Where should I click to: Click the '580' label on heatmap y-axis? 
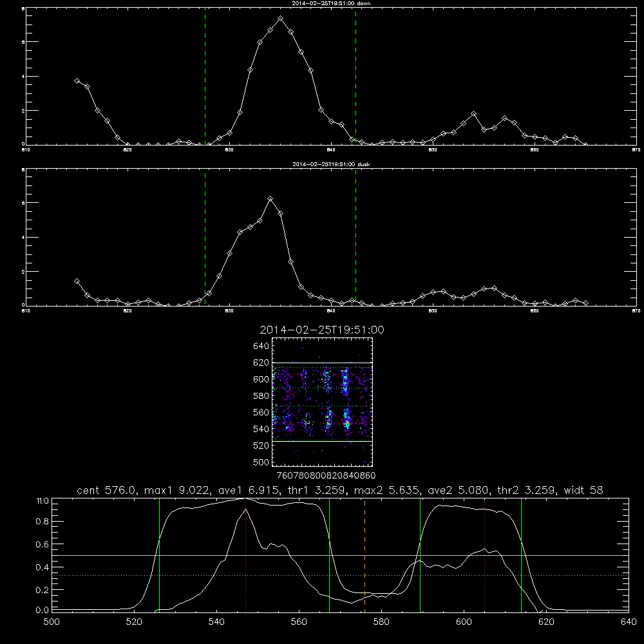point(261,395)
